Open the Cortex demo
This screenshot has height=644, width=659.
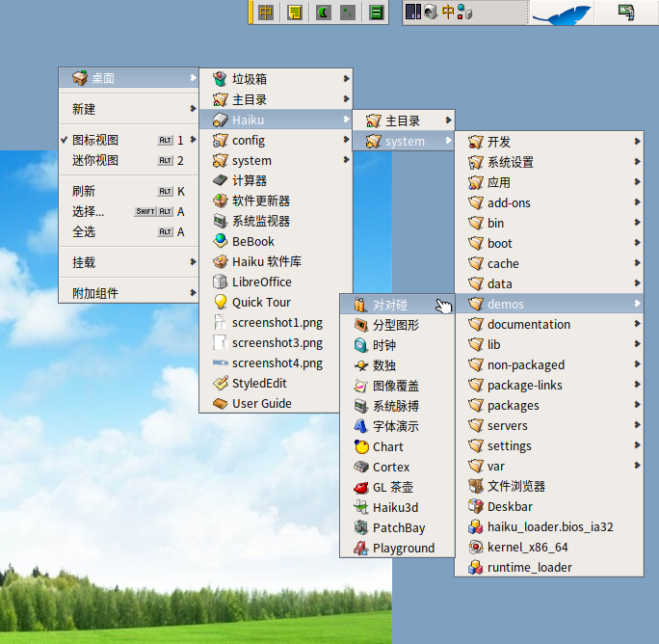397,467
